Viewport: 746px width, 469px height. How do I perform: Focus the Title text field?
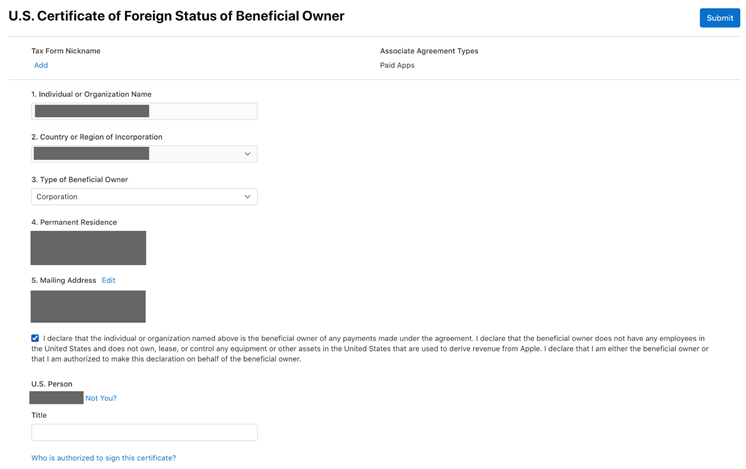pyautogui.click(x=144, y=432)
